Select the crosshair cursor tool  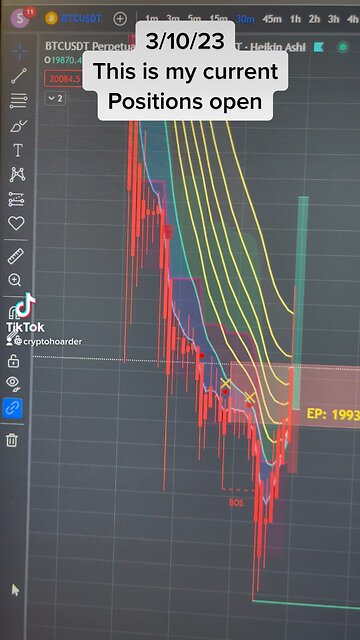(x=19, y=52)
